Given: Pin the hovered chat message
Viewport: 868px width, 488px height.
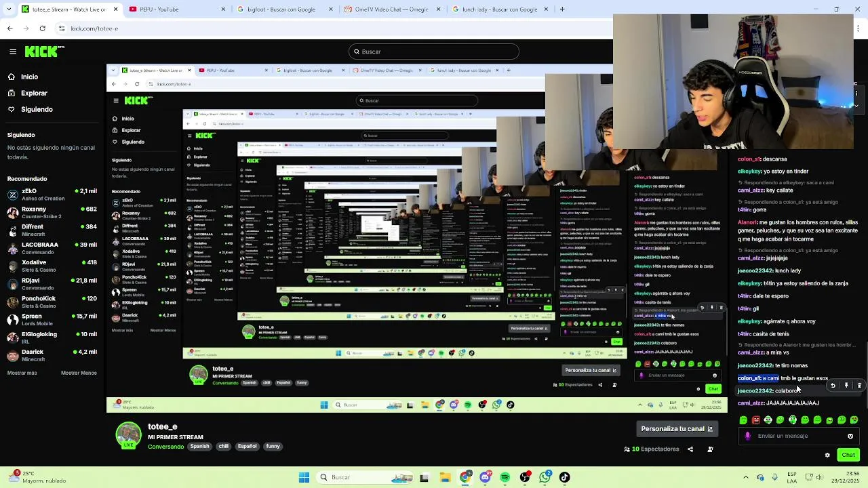Looking at the screenshot, I should 846,385.
